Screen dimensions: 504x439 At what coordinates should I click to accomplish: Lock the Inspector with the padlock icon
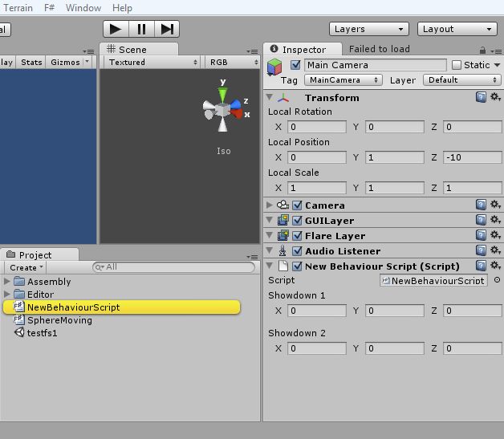point(482,51)
